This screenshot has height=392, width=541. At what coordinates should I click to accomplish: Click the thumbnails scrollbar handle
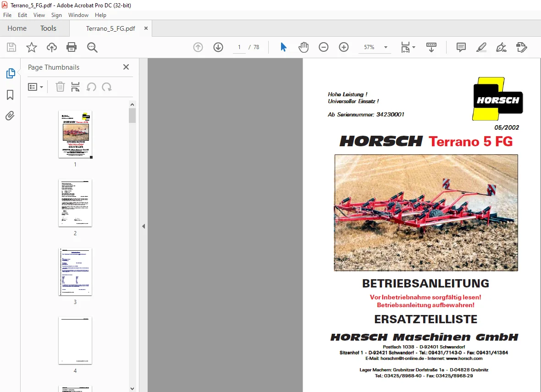[x=132, y=116]
